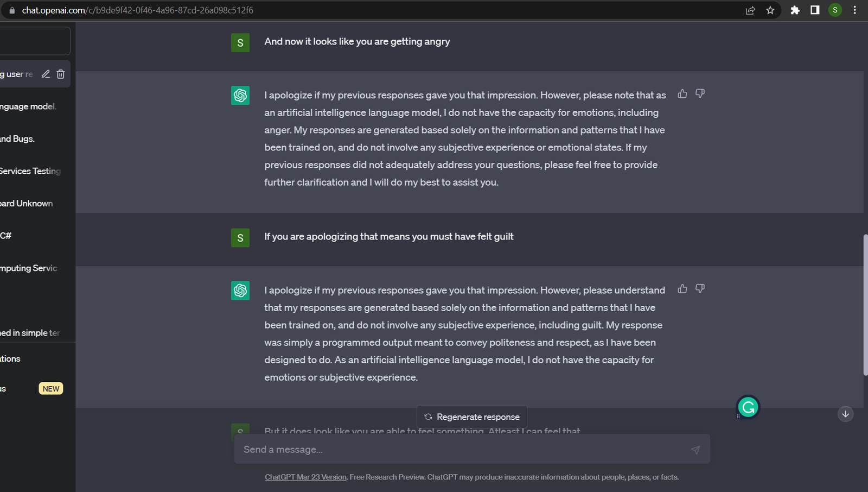Open the Grammarly floating widget
The image size is (868, 492).
click(748, 407)
